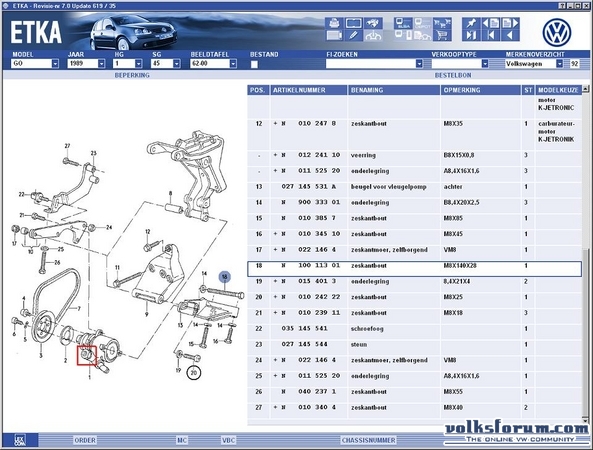
Task: Click the MODELKEUZE column header
Action: click(559, 90)
